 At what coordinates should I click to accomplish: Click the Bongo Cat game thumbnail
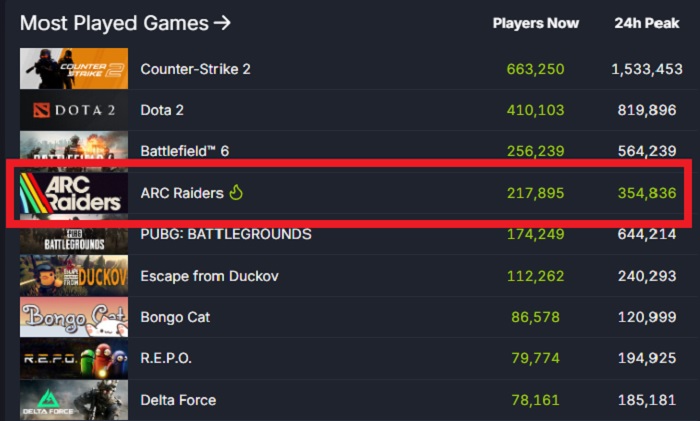coord(74,317)
